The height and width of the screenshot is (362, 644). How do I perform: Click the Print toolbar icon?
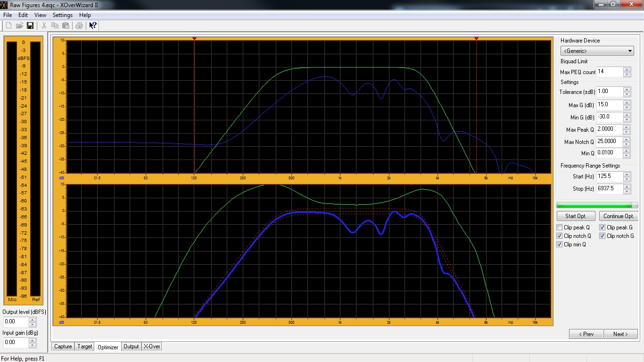click(x=79, y=25)
